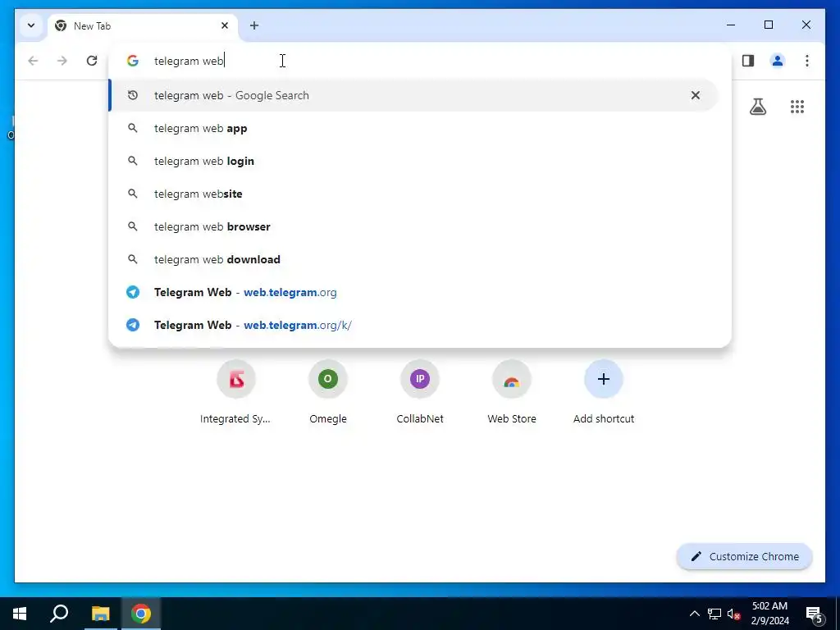Go back with the back arrow

coord(33,61)
